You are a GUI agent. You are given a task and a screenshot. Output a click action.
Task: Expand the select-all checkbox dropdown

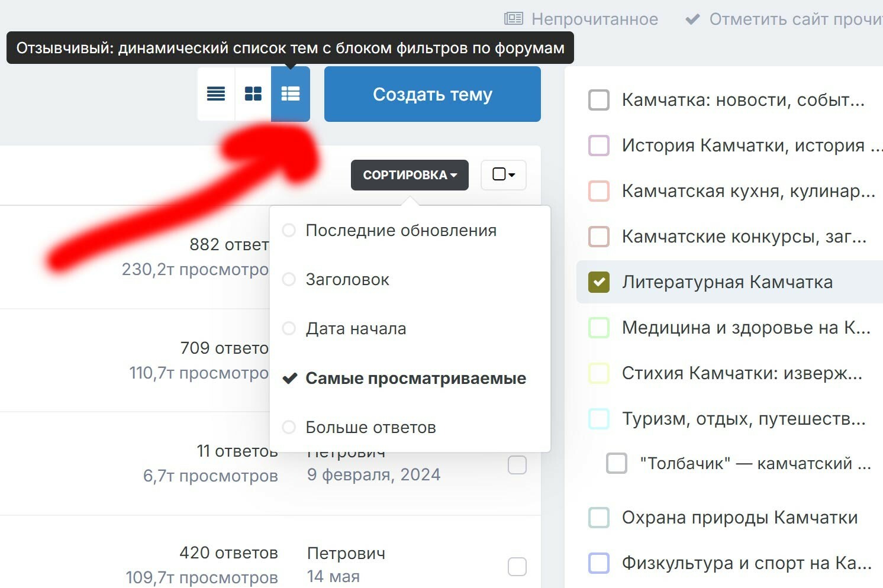[x=504, y=175]
